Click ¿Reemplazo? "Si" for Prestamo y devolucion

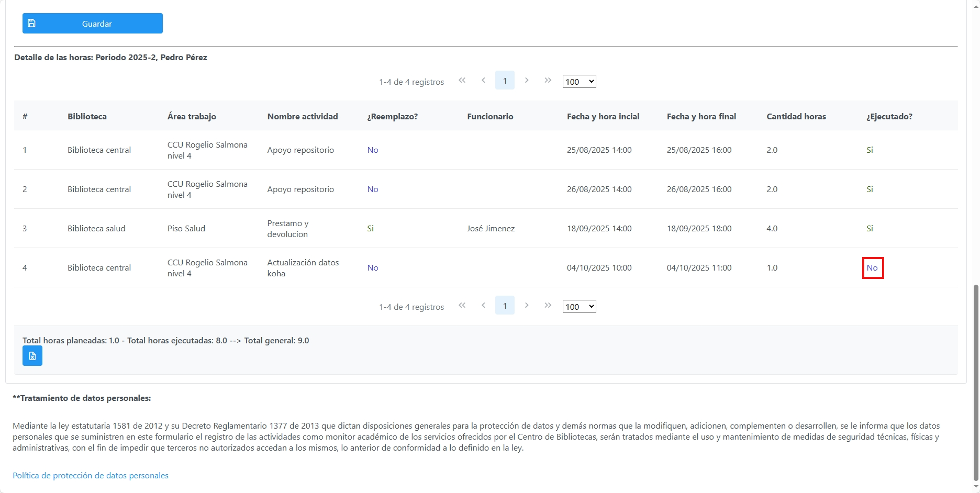pyautogui.click(x=371, y=229)
